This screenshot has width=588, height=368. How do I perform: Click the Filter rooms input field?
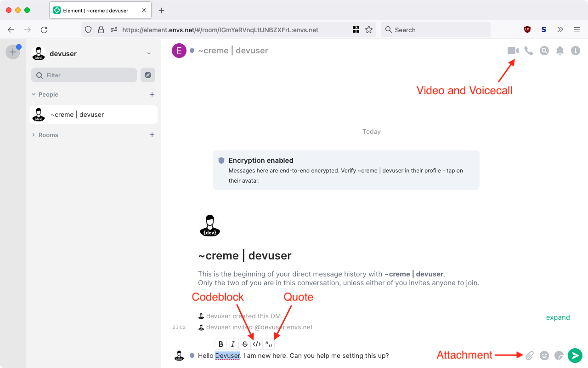click(84, 75)
